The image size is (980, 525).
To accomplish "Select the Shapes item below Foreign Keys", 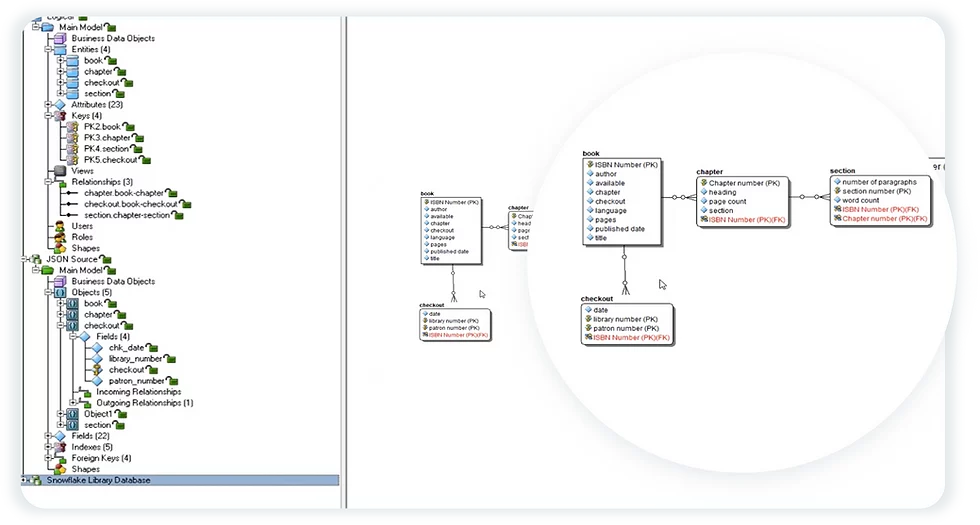I will tap(86, 469).
